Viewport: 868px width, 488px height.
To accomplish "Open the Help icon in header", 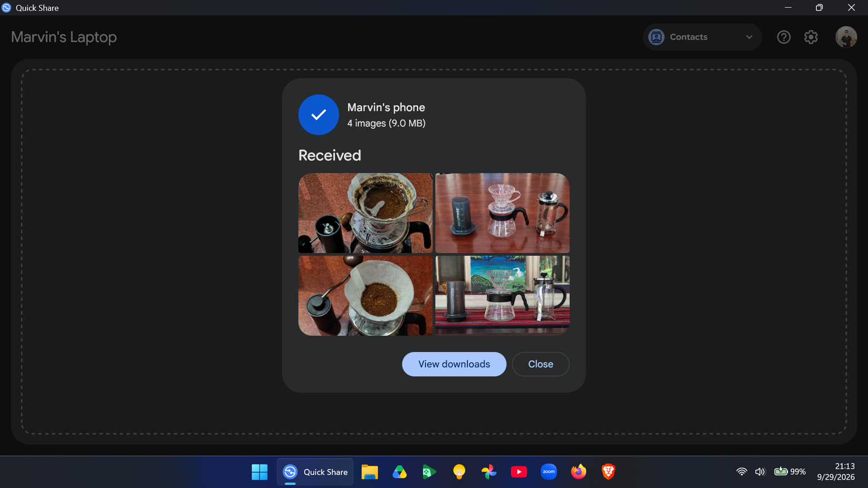I will (x=783, y=37).
